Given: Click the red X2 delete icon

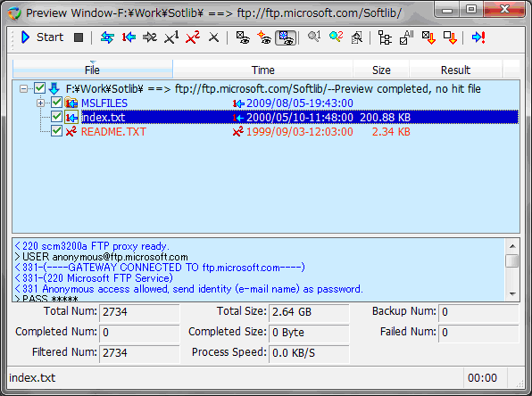Looking at the screenshot, I should click(193, 37).
